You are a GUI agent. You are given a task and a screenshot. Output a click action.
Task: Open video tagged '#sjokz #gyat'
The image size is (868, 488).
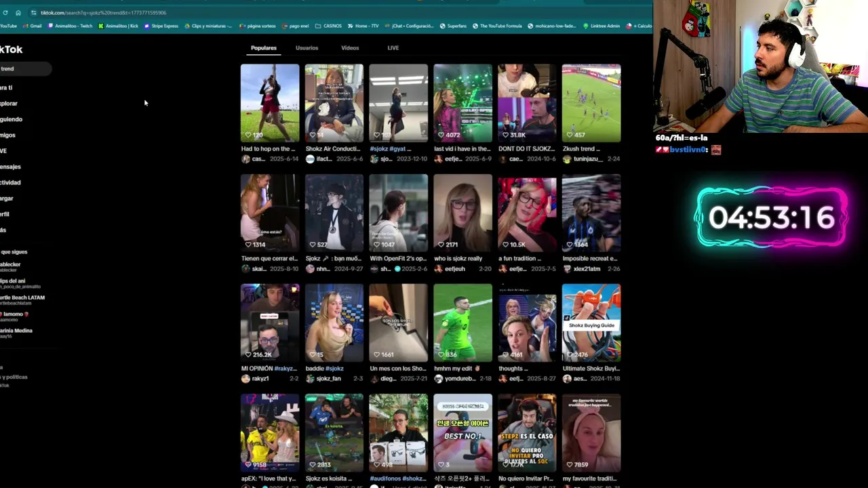click(398, 103)
